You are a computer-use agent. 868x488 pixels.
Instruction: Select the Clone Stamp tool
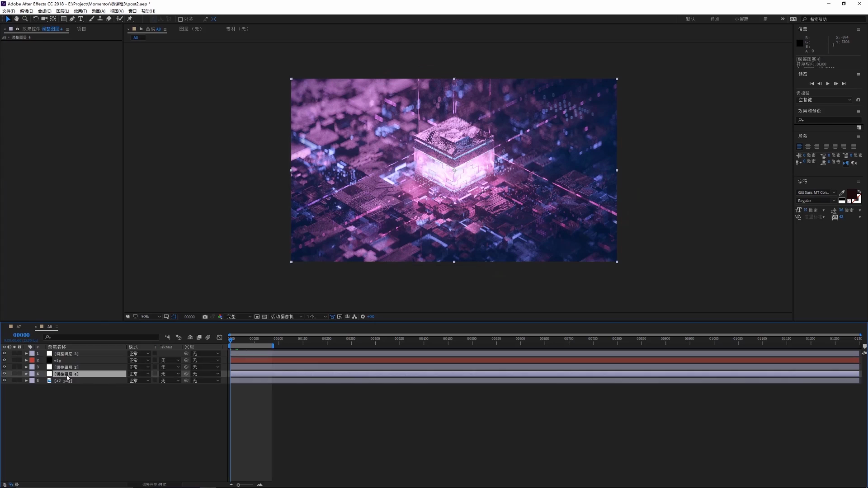[100, 19]
